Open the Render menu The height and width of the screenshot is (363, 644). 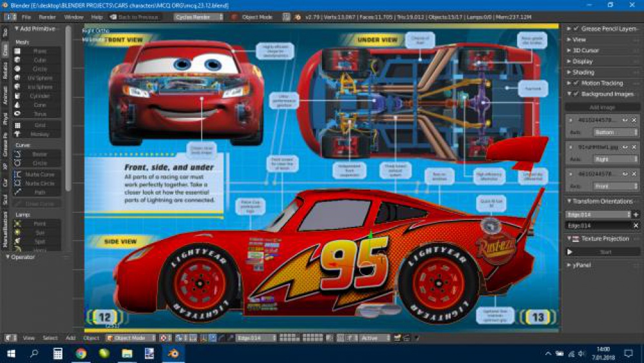47,17
